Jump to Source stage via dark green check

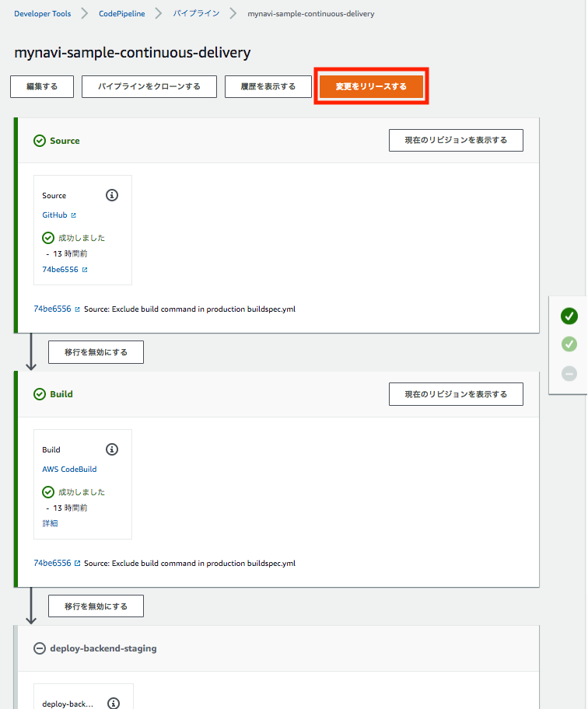point(569,316)
